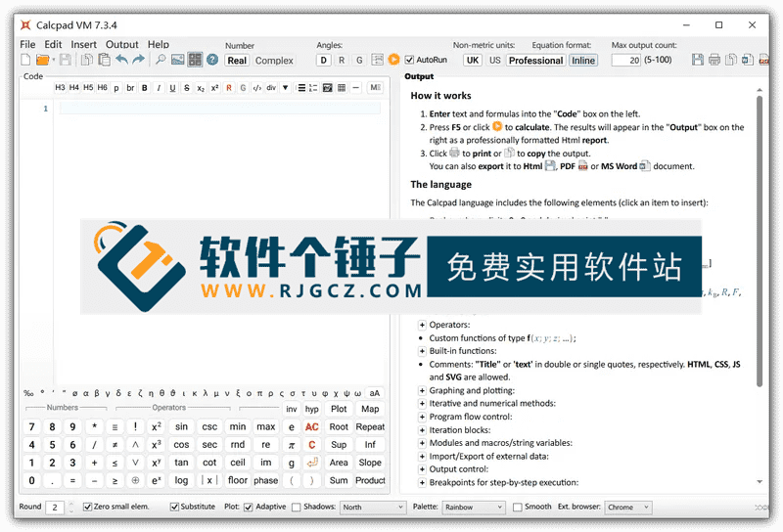
Task: Click the Max output count field
Action: pyautogui.click(x=625, y=61)
